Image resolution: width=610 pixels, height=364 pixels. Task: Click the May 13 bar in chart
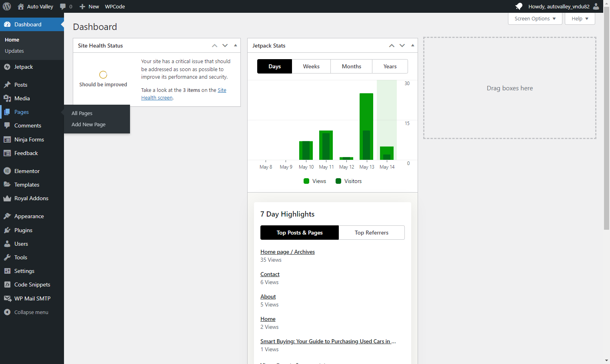(x=366, y=126)
